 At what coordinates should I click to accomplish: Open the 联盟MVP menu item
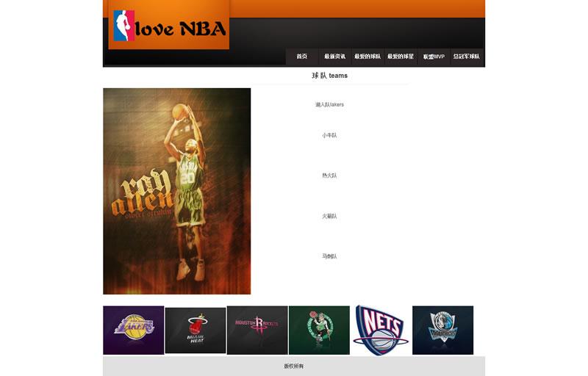(434, 57)
